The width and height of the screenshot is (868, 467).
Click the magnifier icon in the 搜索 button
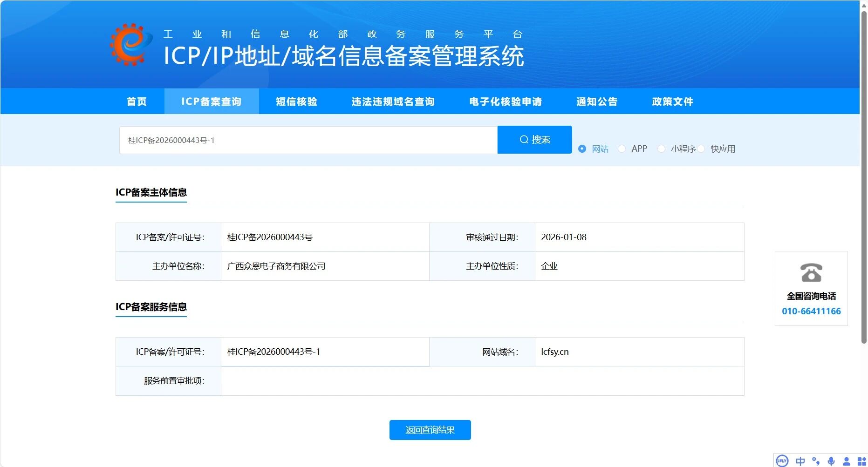[524, 140]
